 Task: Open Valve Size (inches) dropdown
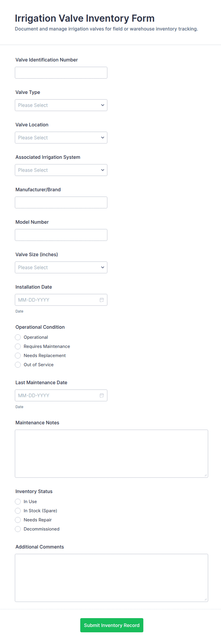(x=61, y=267)
